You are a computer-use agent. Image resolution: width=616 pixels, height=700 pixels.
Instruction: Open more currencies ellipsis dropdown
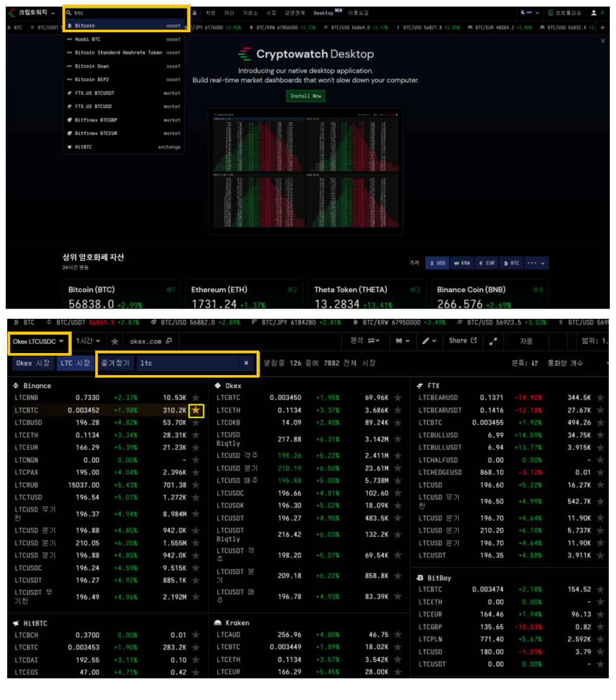coord(536,263)
